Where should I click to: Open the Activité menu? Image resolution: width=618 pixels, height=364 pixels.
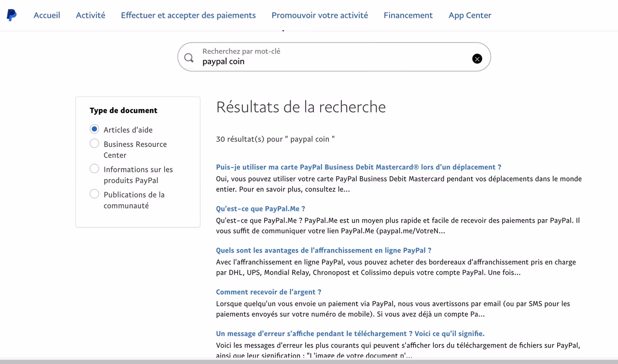pyautogui.click(x=90, y=15)
